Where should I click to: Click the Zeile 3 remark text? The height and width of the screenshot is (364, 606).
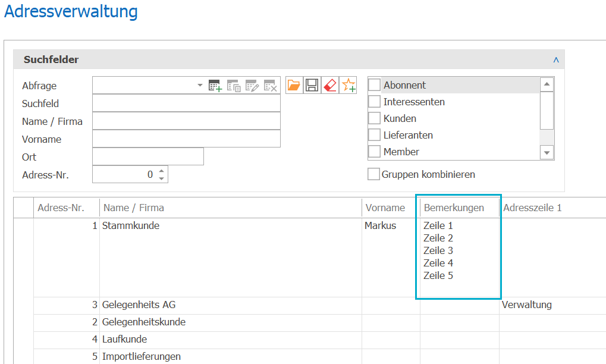[438, 251]
